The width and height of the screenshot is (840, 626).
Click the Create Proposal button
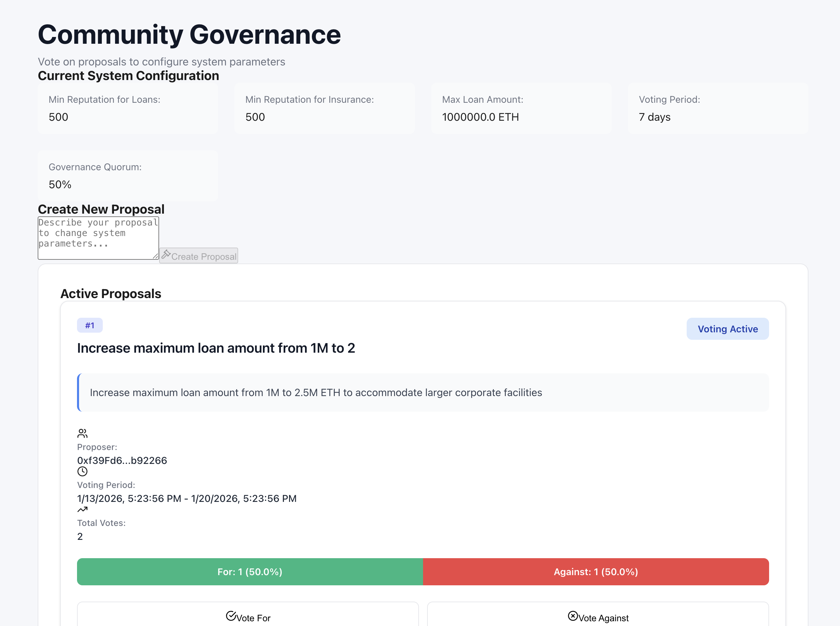click(198, 256)
